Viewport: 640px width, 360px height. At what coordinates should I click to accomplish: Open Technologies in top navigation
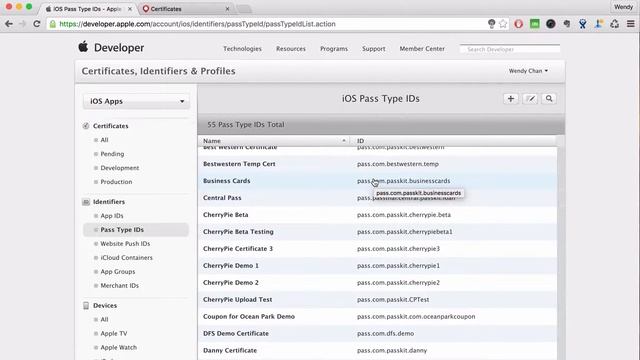click(x=242, y=49)
